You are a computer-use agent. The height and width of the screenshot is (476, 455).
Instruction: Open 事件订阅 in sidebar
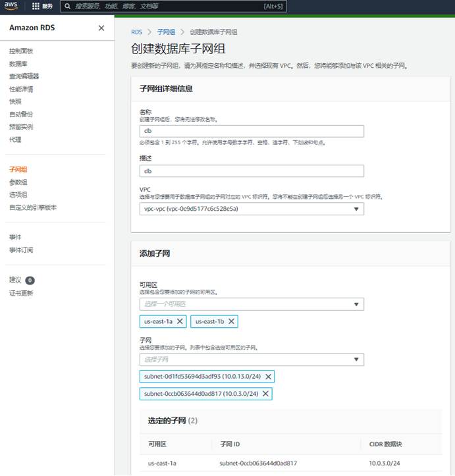pyautogui.click(x=21, y=250)
